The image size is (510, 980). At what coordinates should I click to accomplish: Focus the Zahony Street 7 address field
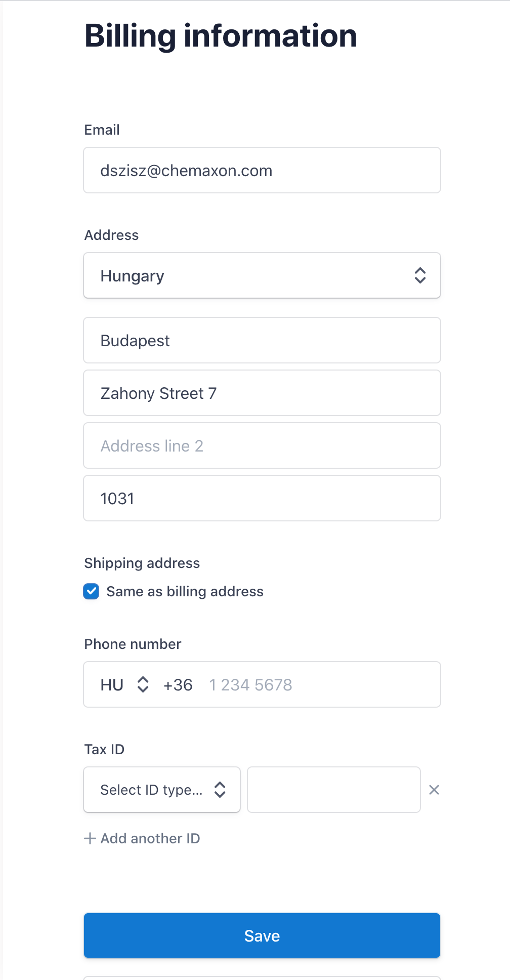tap(262, 393)
